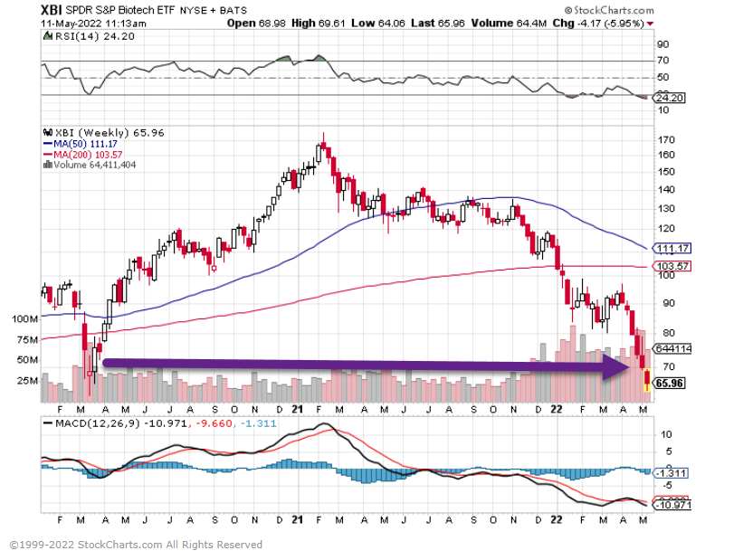Click the -1.311 histogram tag on the MACD axis

point(671,473)
